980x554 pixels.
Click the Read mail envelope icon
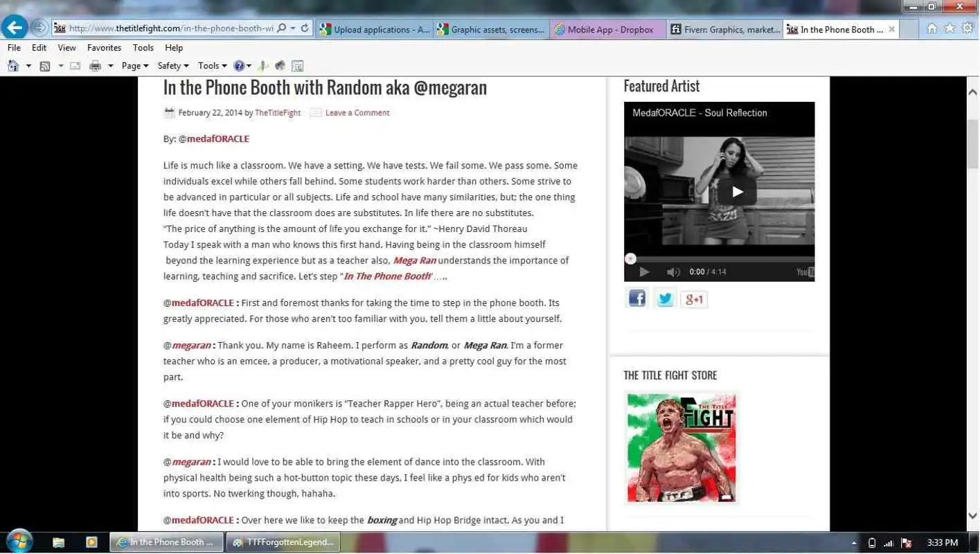pos(75,66)
